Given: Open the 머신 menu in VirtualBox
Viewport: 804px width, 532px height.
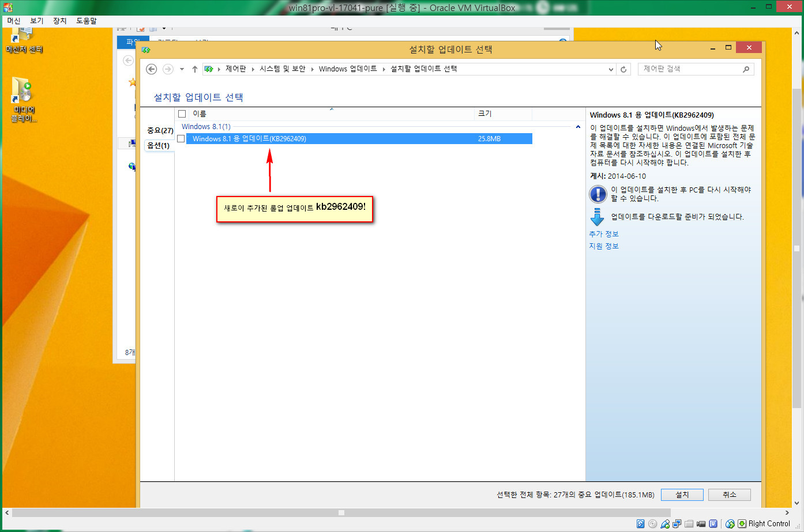Looking at the screenshot, I should [x=14, y=21].
